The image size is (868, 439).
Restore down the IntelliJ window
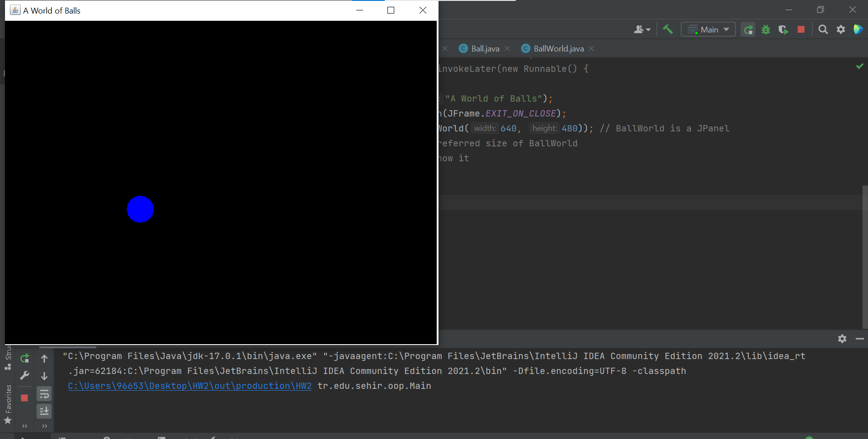(x=821, y=9)
